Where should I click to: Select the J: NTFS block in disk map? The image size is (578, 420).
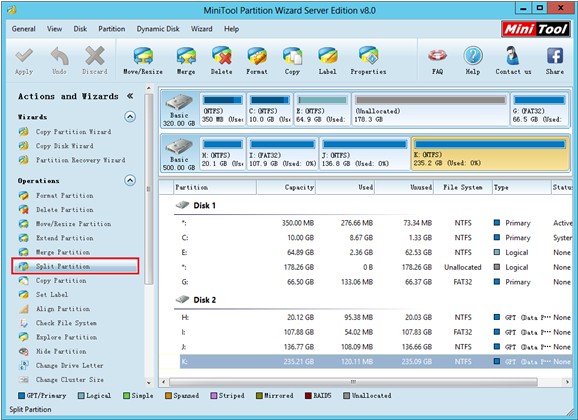point(365,153)
